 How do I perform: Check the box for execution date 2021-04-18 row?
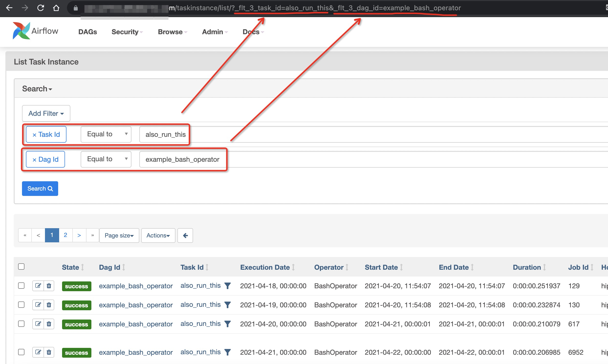[x=21, y=286]
